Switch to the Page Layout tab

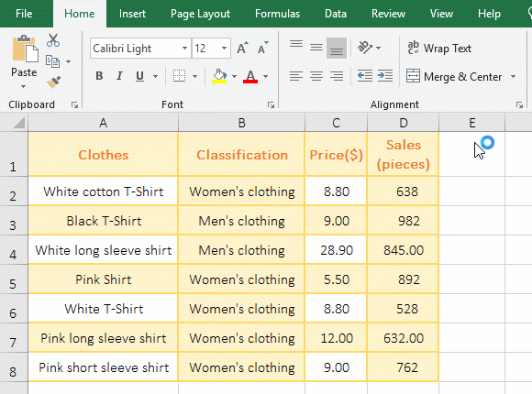[200, 14]
